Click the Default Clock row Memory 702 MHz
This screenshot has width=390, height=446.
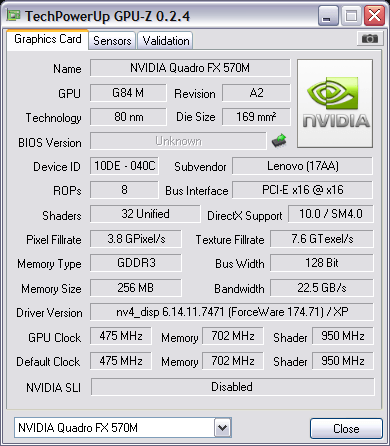coord(233,361)
